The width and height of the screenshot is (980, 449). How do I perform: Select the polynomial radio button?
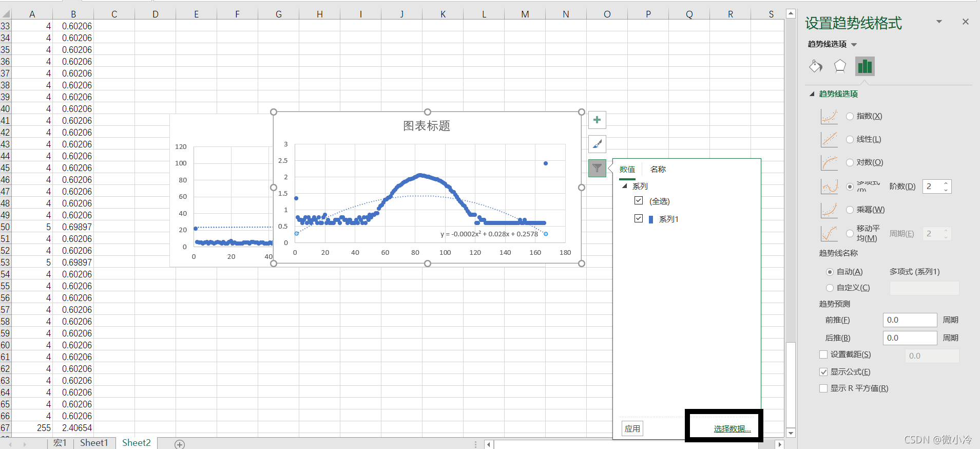850,186
